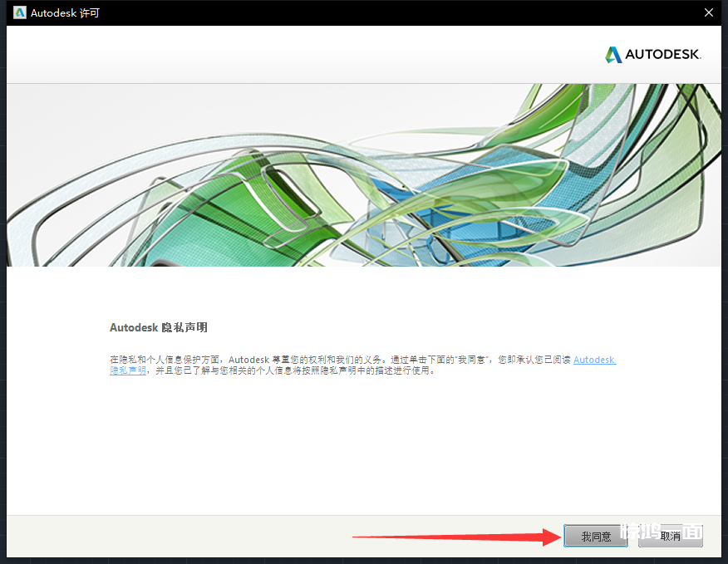Screen dimensions: 728x564
Task: Click the white header strip beside Autodesk logo
Action: [291, 55]
